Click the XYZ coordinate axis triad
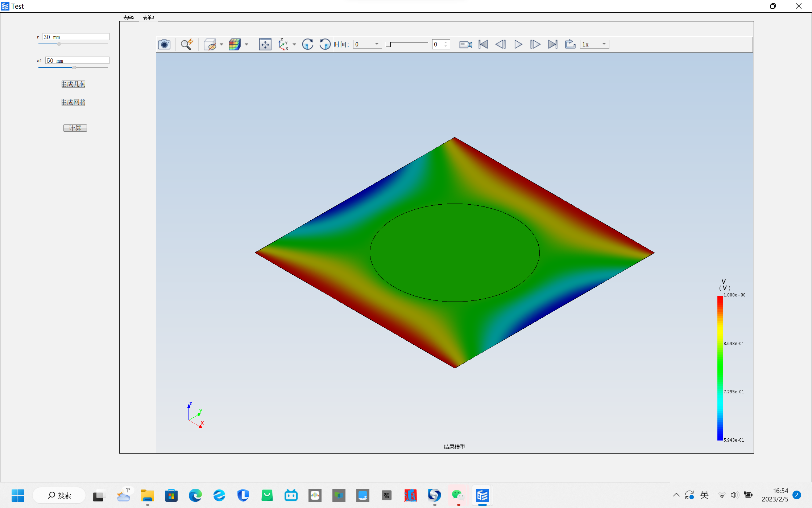The width and height of the screenshot is (812, 508). coord(196,415)
